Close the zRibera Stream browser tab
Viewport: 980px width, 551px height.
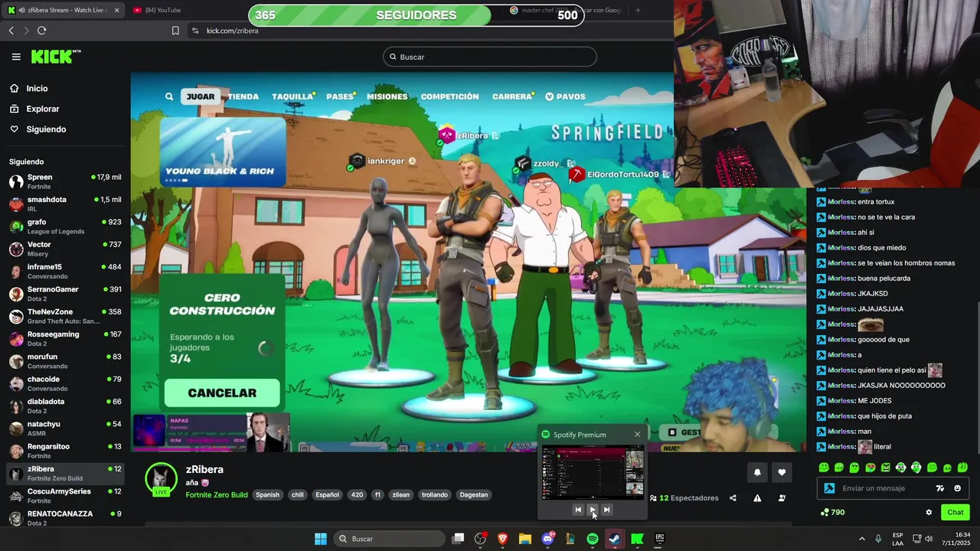pyautogui.click(x=116, y=10)
